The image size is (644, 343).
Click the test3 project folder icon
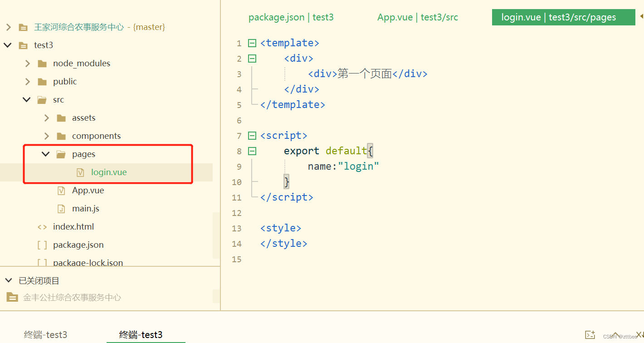click(x=23, y=45)
